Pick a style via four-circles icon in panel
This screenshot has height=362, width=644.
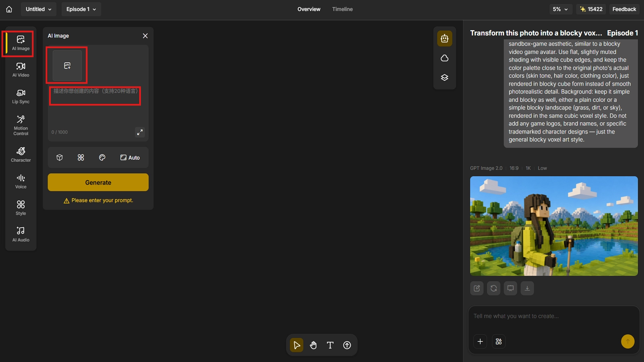tap(81, 158)
